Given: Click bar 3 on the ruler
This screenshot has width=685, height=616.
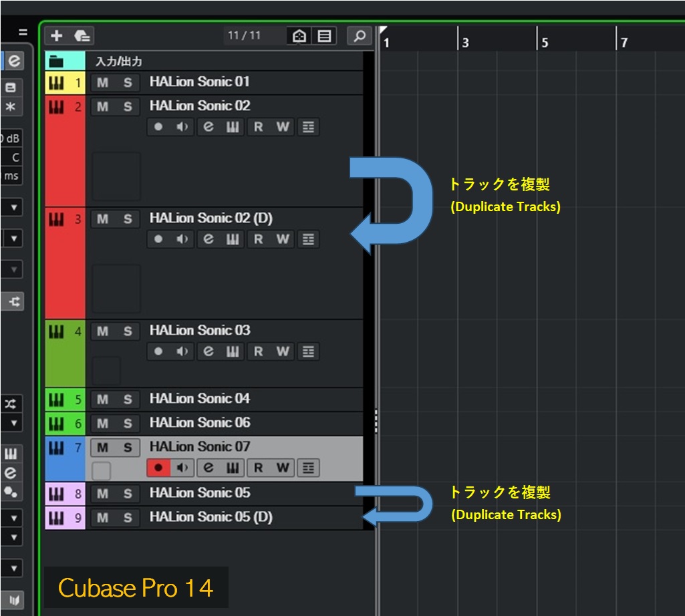Looking at the screenshot, I should [x=465, y=42].
